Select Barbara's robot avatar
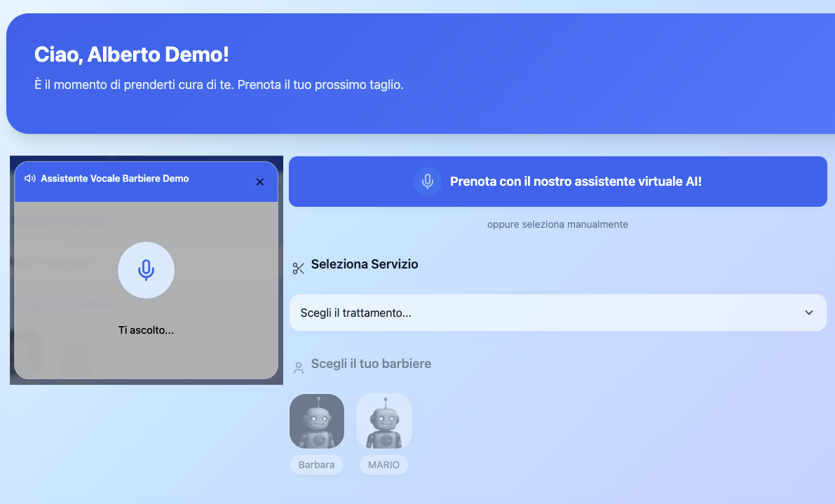This screenshot has height=504, width=835. (x=316, y=421)
